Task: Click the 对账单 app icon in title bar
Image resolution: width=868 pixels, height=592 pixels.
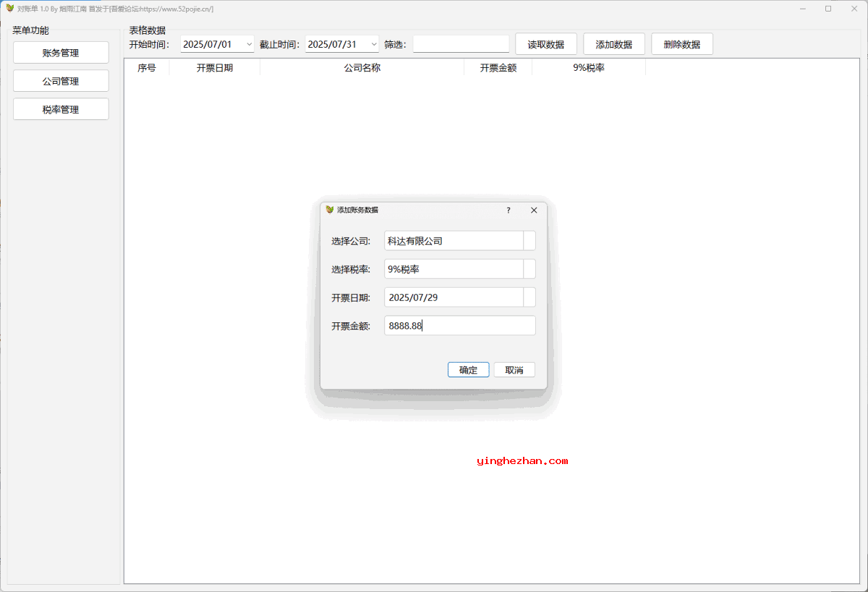Action: pos(9,9)
